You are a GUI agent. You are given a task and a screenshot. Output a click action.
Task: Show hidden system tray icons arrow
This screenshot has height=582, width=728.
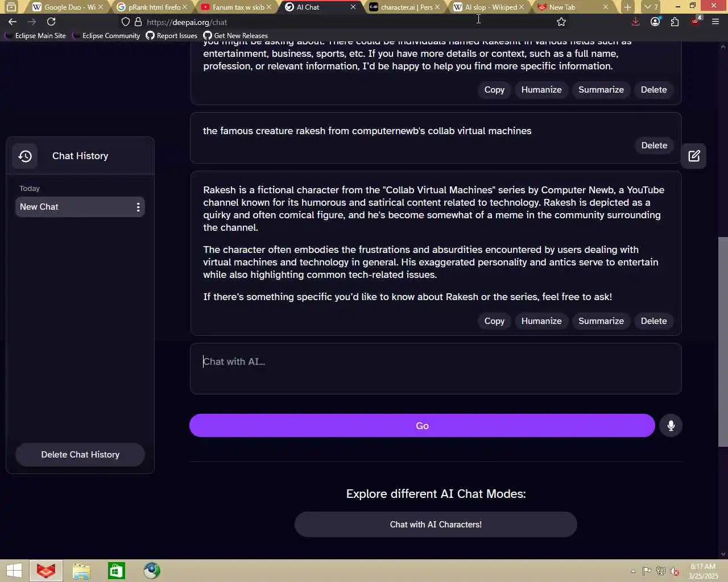(x=633, y=571)
